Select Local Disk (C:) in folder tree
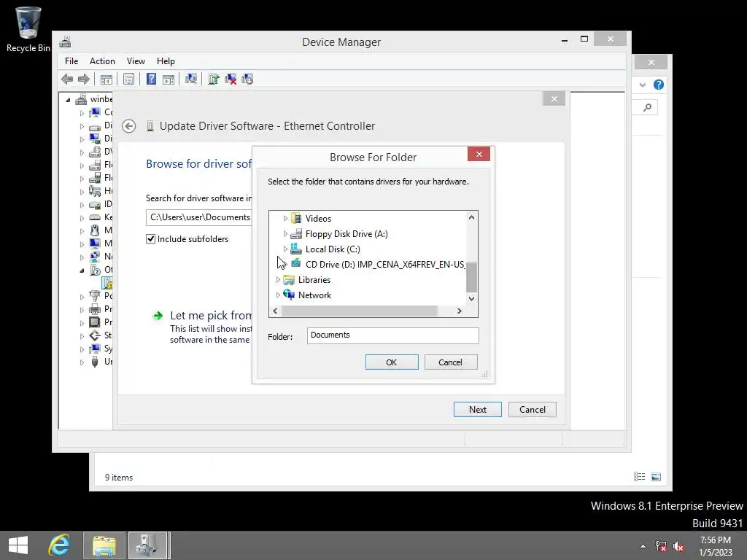The height and width of the screenshot is (560, 747). click(325, 249)
